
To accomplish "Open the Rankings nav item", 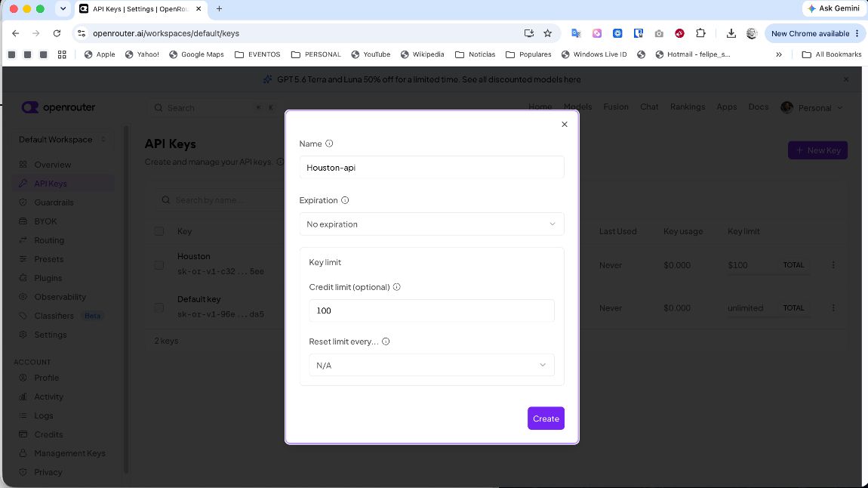I will pos(688,107).
